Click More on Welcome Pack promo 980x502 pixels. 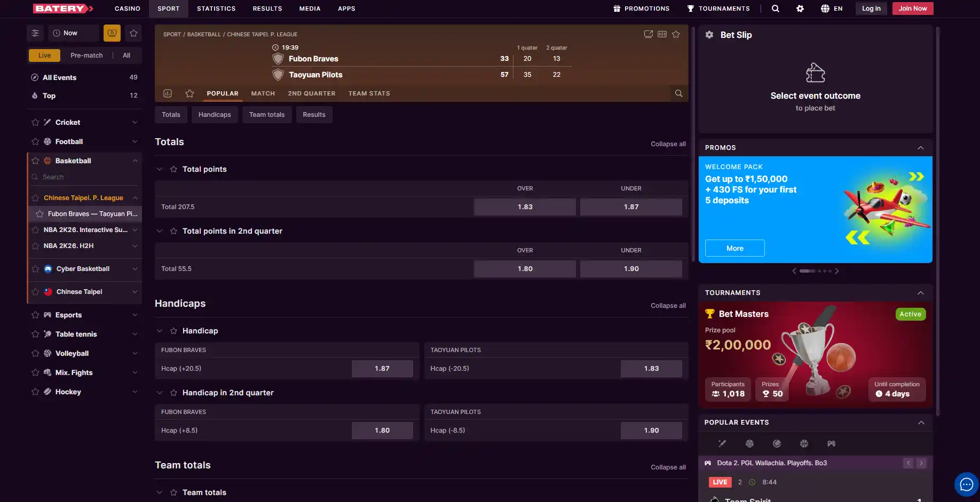(x=735, y=248)
